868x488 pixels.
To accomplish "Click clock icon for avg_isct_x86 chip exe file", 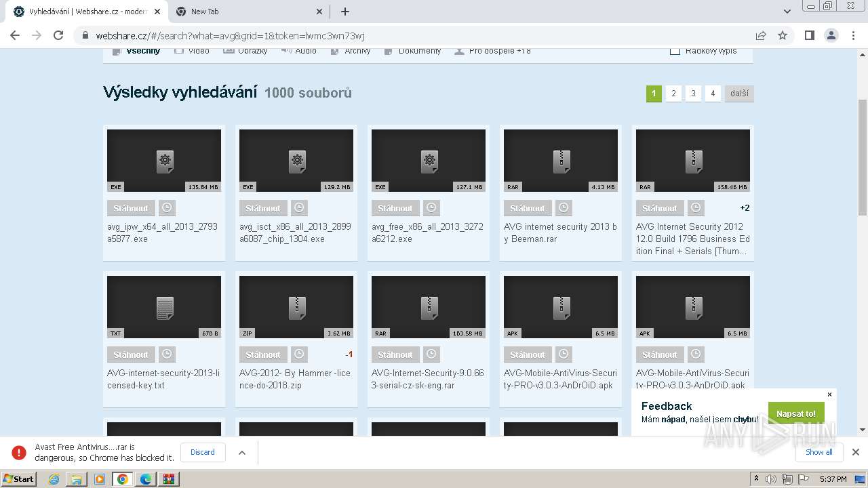I will pyautogui.click(x=299, y=208).
